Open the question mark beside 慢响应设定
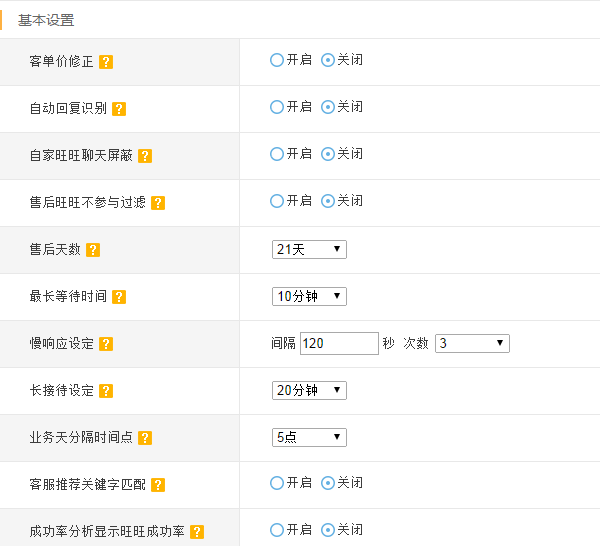The height and width of the screenshot is (546, 600). click(x=106, y=344)
